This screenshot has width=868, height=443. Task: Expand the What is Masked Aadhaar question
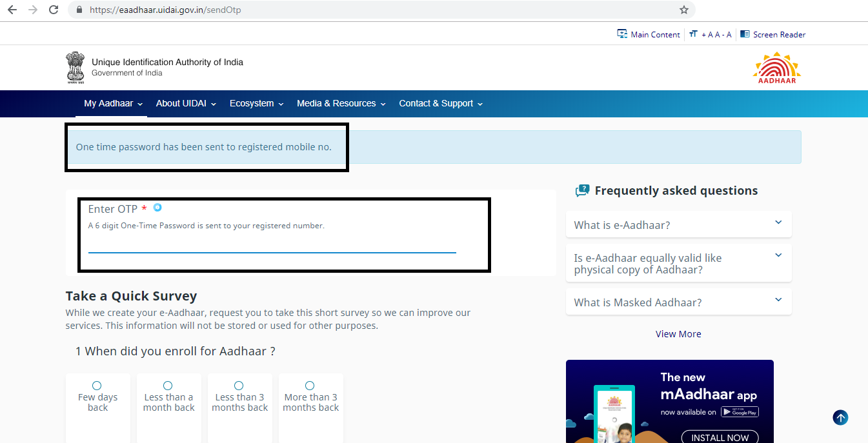point(678,302)
